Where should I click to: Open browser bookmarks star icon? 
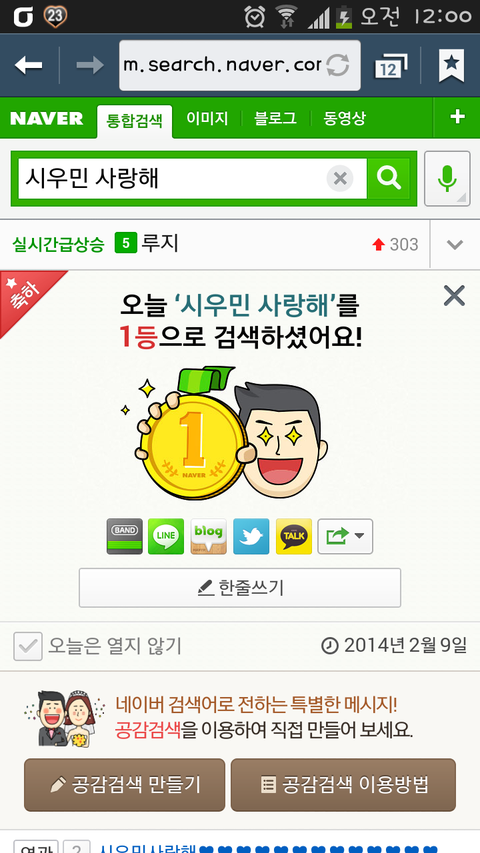coord(452,65)
